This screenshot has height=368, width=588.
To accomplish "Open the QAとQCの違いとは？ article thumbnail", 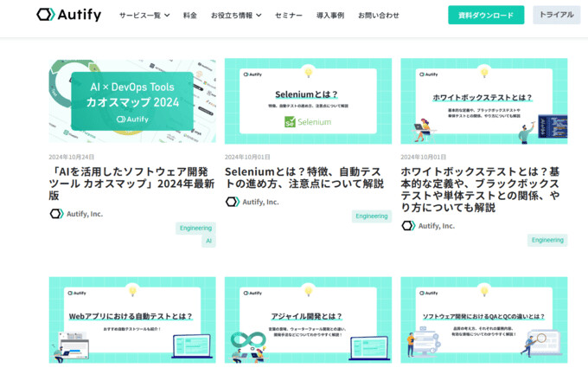I will pos(483,320).
